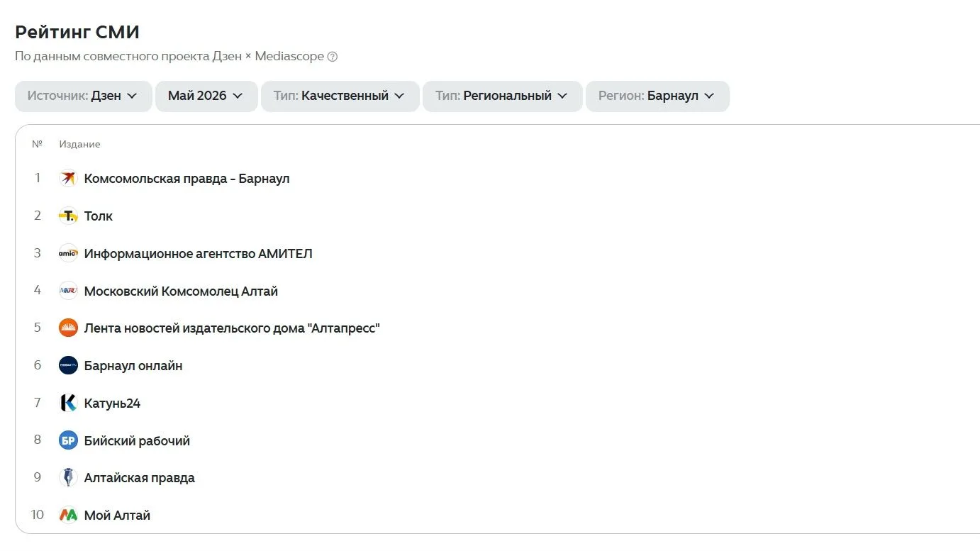Click the Катунь24 logo icon
The width and height of the screenshot is (980, 551).
click(68, 403)
